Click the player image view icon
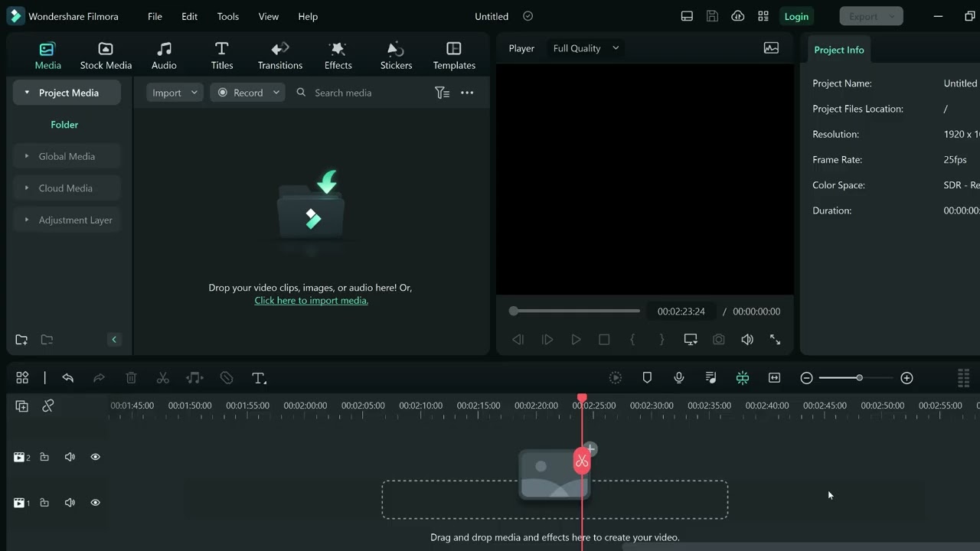The height and width of the screenshot is (551, 980). pyautogui.click(x=771, y=48)
